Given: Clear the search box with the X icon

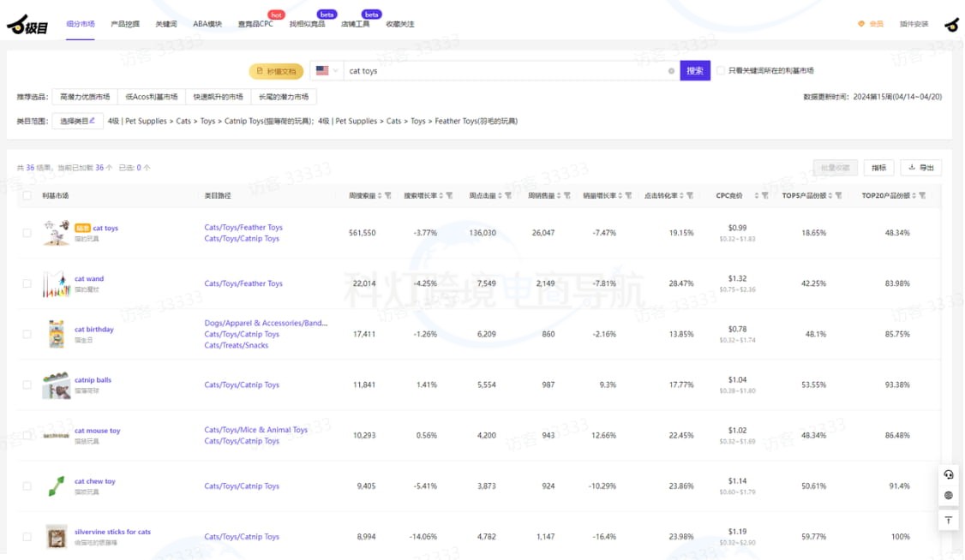Looking at the screenshot, I should click(x=671, y=71).
